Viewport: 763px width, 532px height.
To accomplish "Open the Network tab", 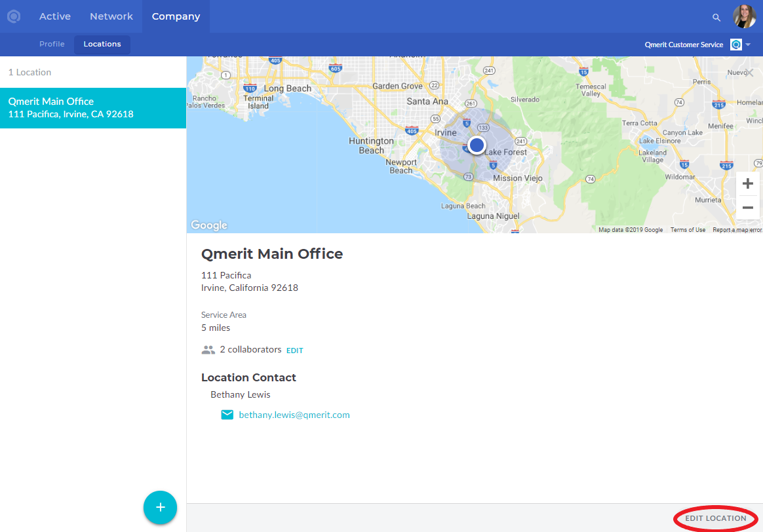I will pyautogui.click(x=111, y=16).
